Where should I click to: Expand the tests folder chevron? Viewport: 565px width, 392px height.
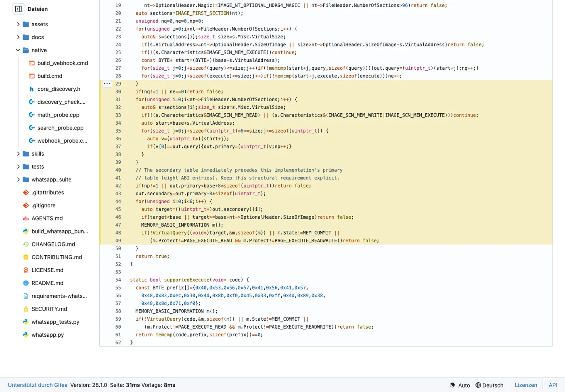point(18,167)
